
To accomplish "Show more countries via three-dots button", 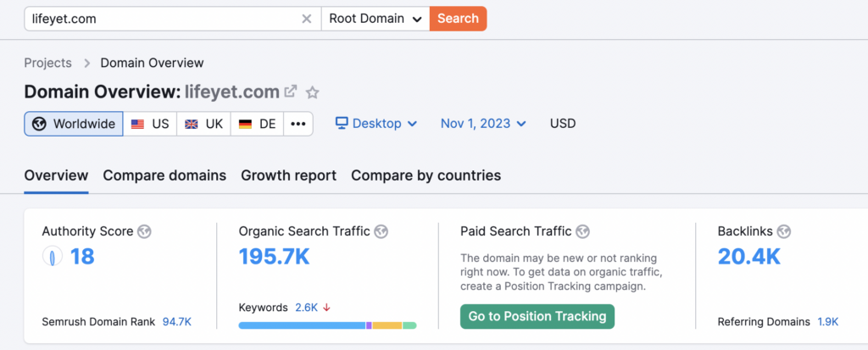I will [x=298, y=124].
